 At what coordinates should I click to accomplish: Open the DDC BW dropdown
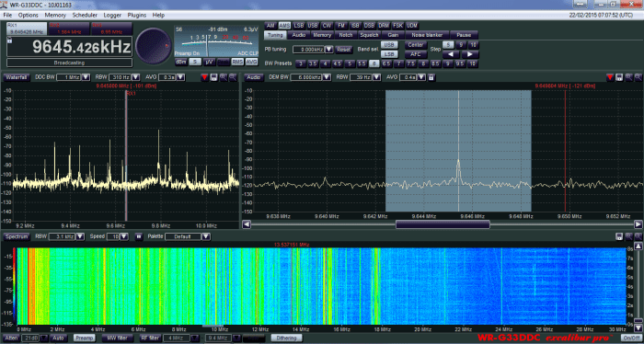pos(86,77)
